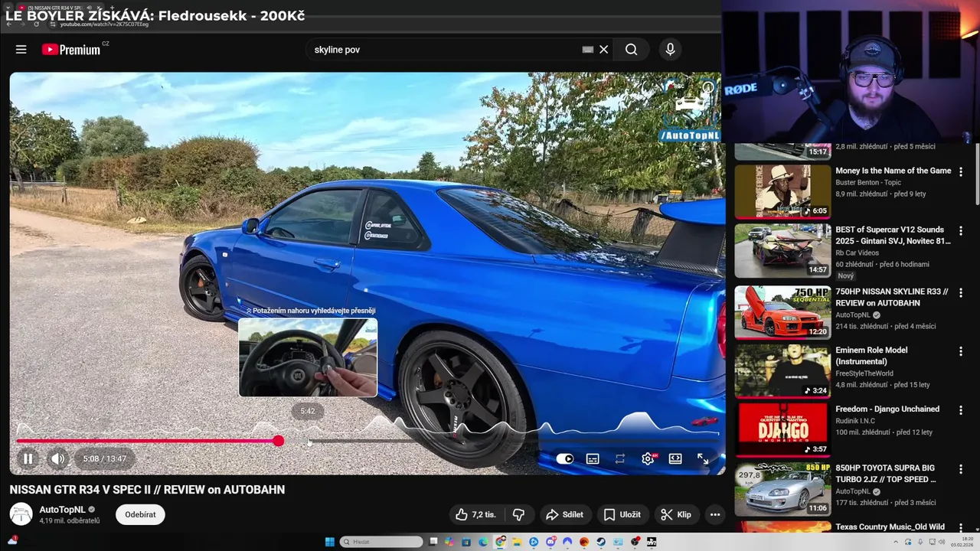Image resolution: width=980 pixels, height=551 pixels.
Task: Open the YouTube hamburger guide menu
Action: pyautogui.click(x=21, y=49)
